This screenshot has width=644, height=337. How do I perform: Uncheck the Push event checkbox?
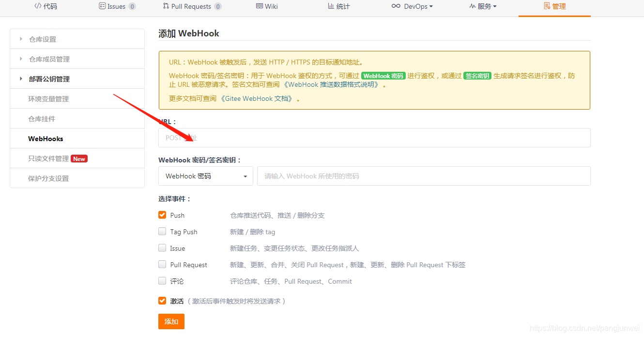click(162, 215)
